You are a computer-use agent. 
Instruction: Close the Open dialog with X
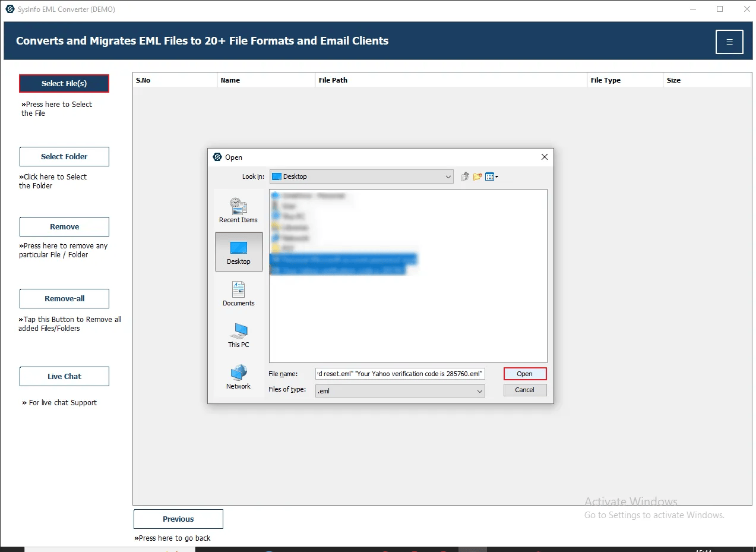point(545,157)
